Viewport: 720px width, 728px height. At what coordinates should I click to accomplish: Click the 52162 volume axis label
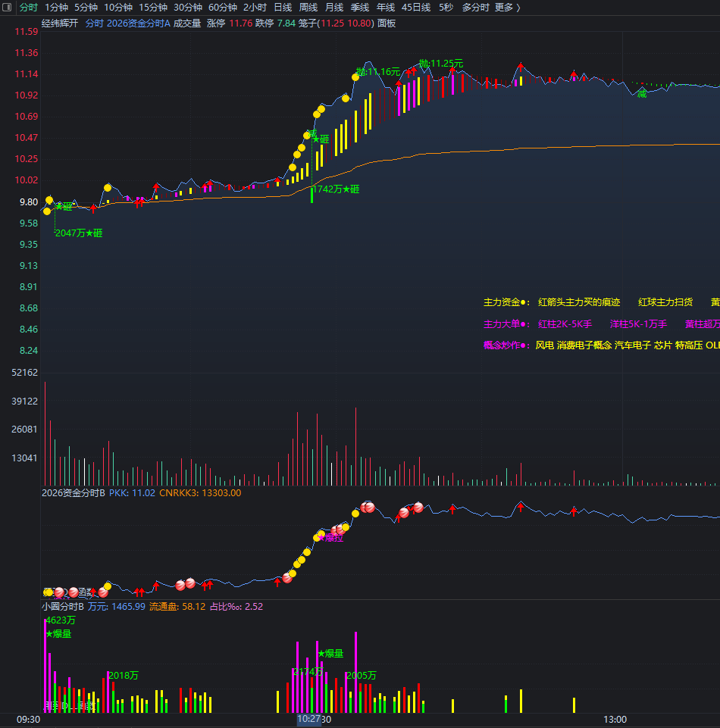pos(25,373)
